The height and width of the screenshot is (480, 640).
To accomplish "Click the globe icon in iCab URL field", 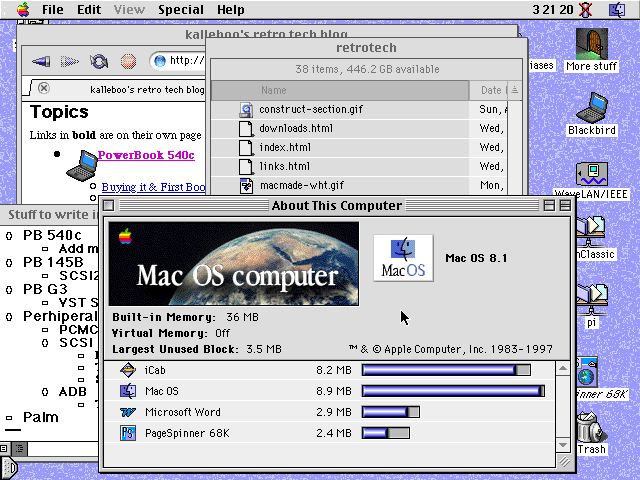I will (160, 61).
